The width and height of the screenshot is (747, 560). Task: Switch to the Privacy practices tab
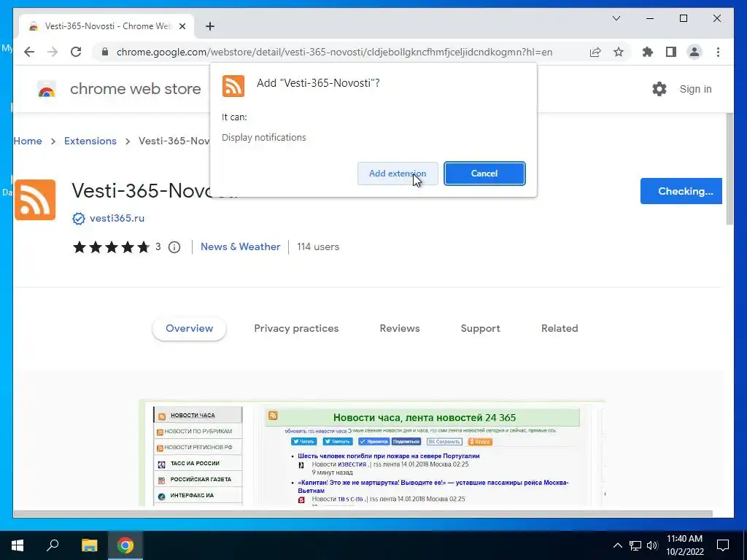pyautogui.click(x=296, y=329)
